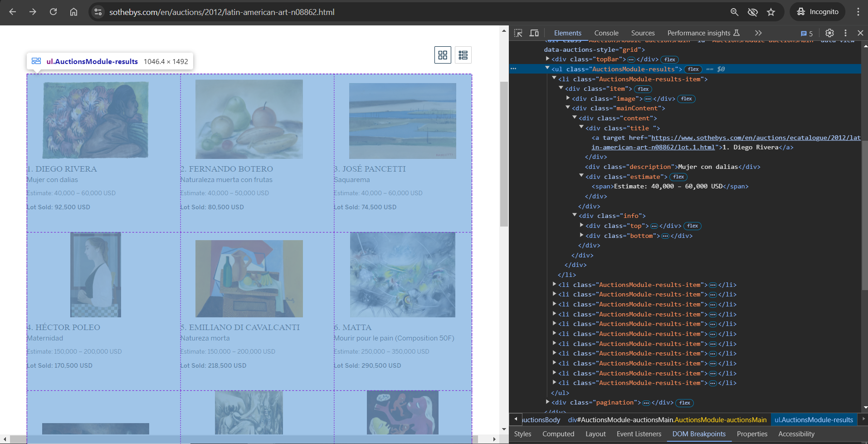Click the inspect element picker icon
The image size is (868, 444).
coord(518,33)
